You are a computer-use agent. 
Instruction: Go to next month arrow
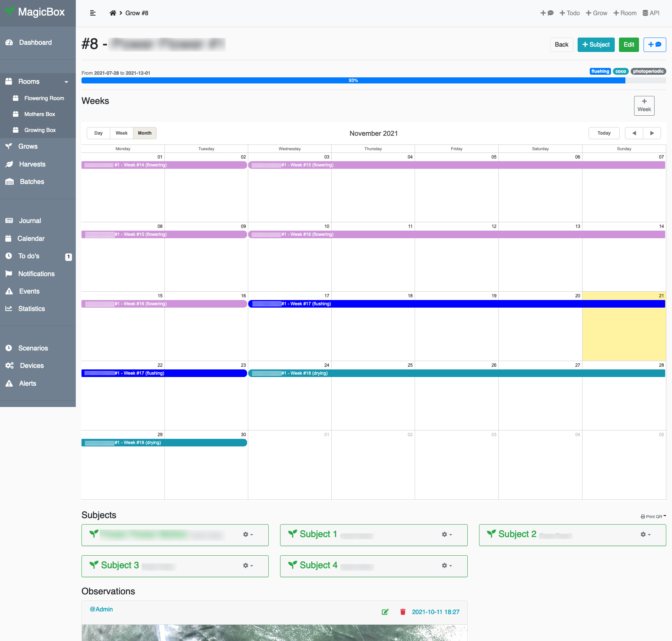click(x=652, y=133)
